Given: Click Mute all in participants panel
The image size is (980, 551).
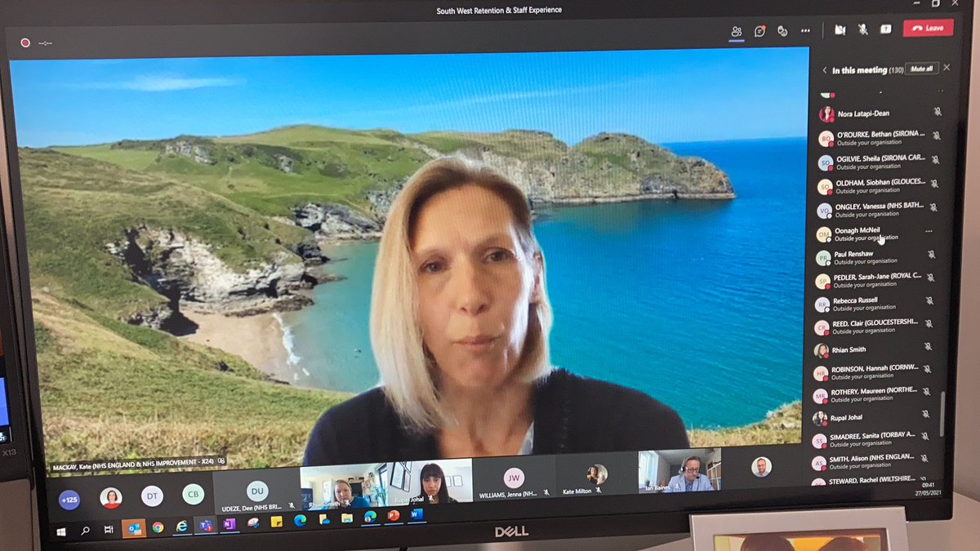Looking at the screenshot, I should point(921,69).
